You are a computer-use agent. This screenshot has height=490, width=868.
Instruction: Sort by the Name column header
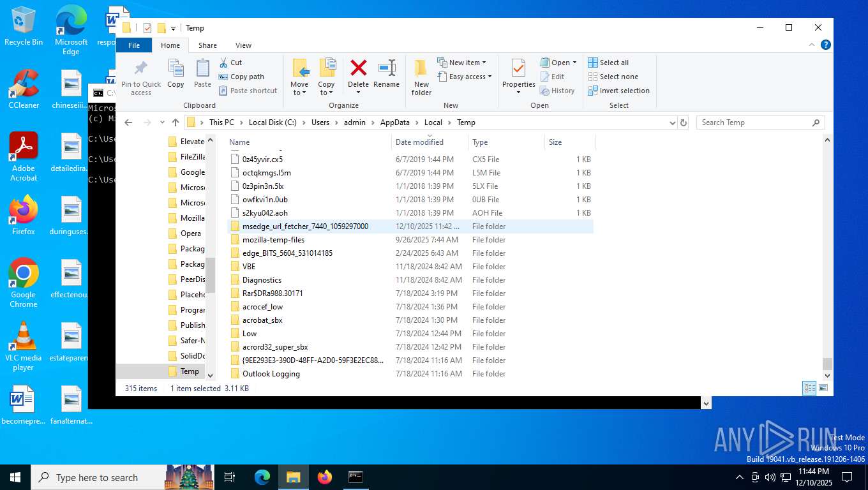tap(309, 142)
